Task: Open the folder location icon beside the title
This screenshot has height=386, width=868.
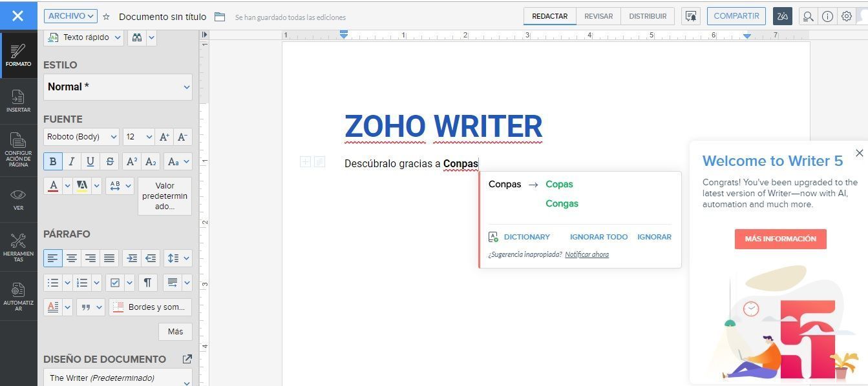Action: pos(220,17)
